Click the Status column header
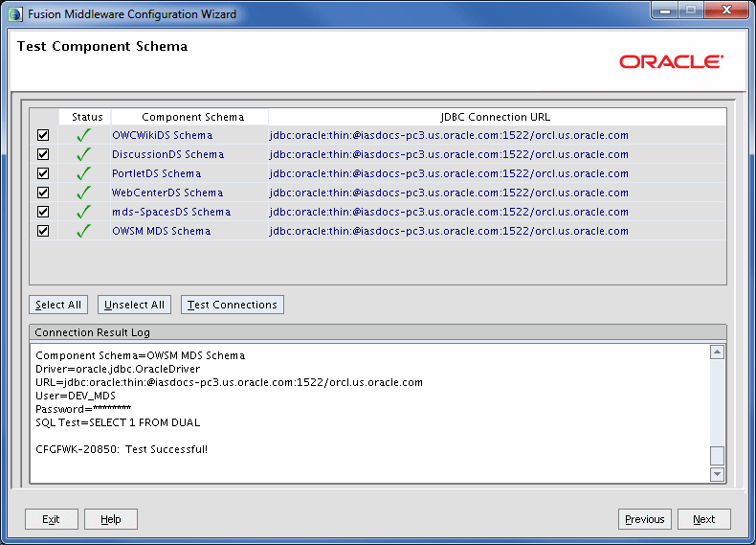 click(x=85, y=117)
